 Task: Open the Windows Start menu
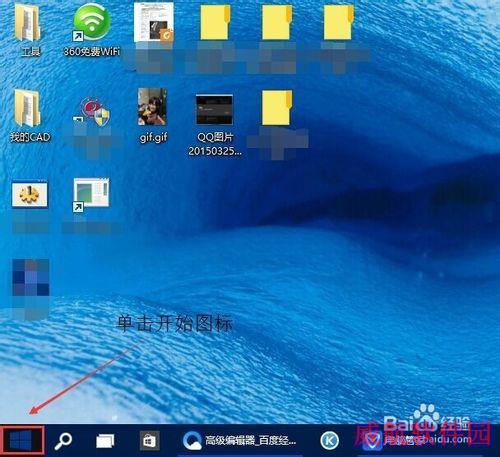pyautogui.click(x=22, y=440)
